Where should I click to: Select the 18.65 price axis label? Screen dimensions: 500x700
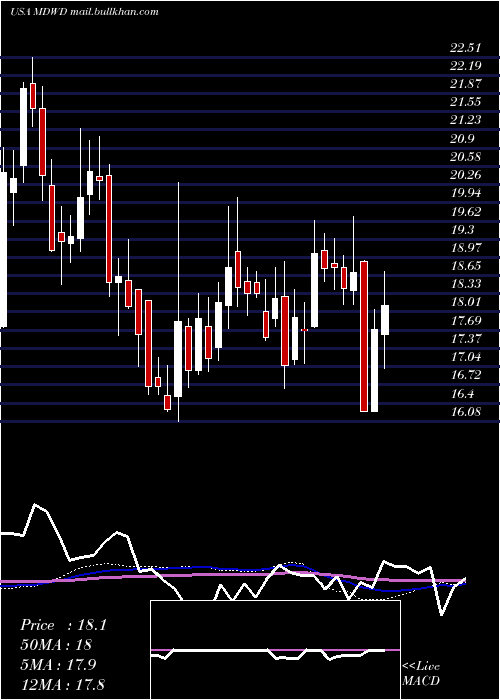coord(466,266)
